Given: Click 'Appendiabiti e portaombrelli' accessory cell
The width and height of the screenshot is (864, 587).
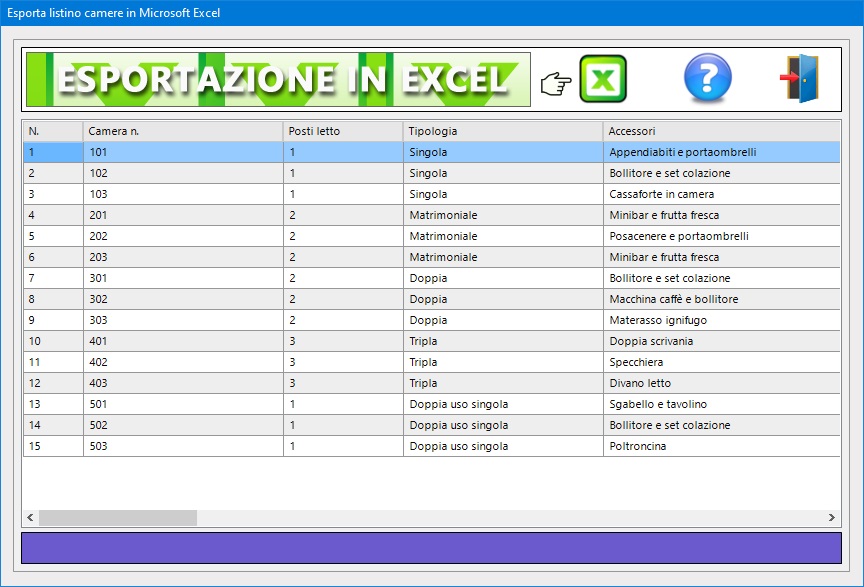Looking at the screenshot, I should 722,152.
